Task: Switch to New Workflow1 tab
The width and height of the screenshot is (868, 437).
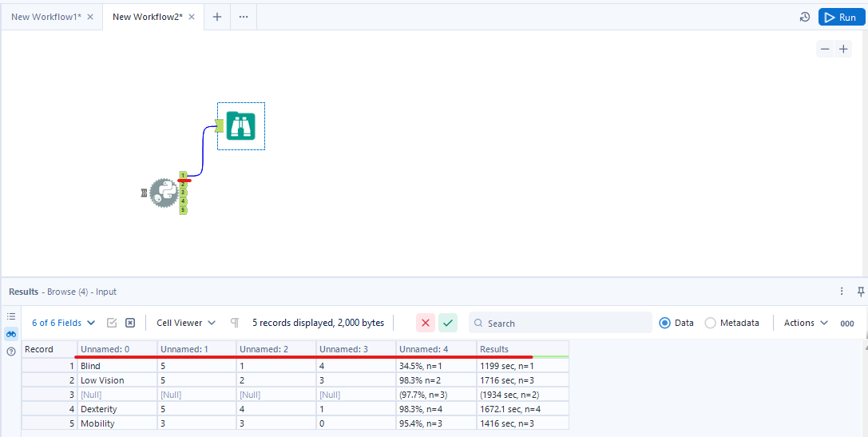Action: [46, 17]
